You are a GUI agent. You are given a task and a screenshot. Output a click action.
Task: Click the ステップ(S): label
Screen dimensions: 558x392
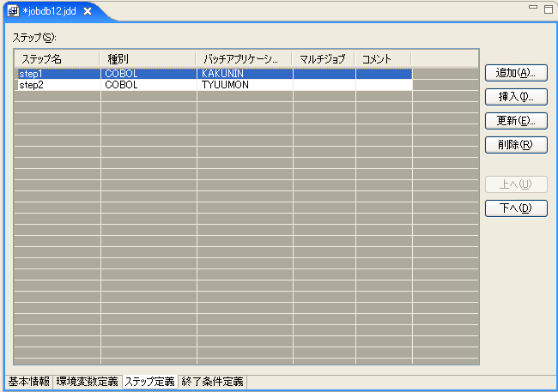click(x=34, y=38)
